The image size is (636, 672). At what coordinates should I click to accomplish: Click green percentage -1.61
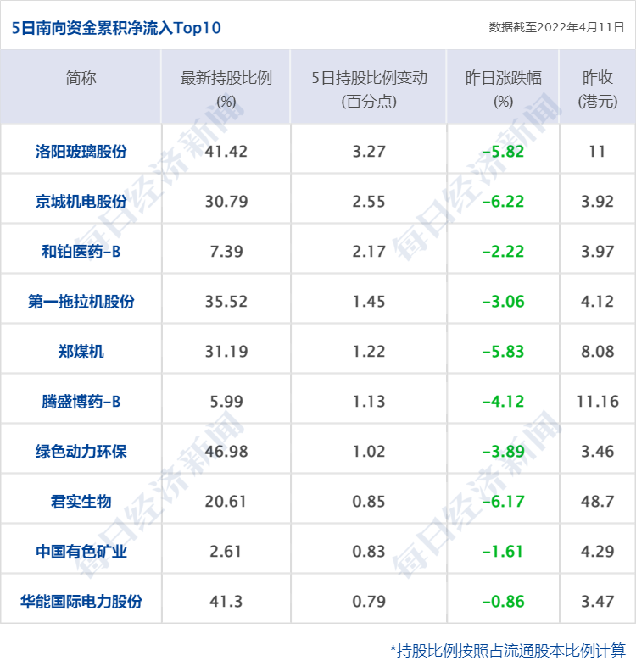click(503, 552)
